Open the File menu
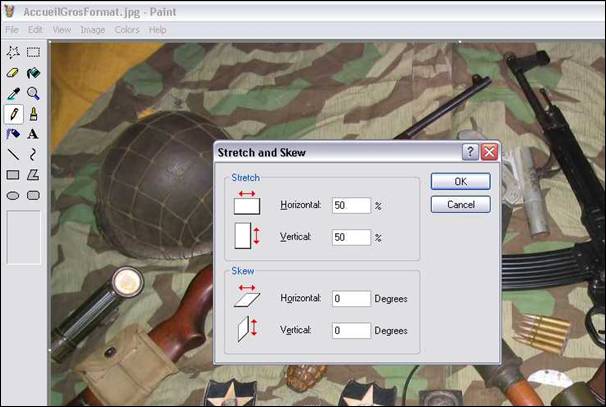 coord(12,30)
